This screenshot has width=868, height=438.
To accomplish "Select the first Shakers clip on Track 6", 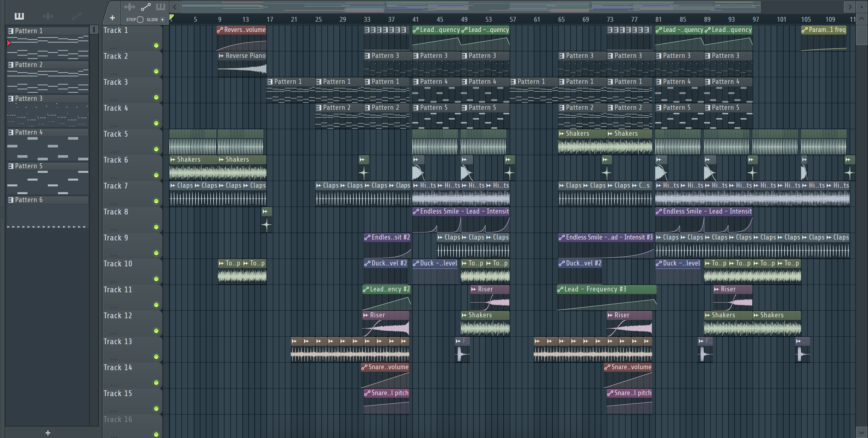I will click(193, 168).
